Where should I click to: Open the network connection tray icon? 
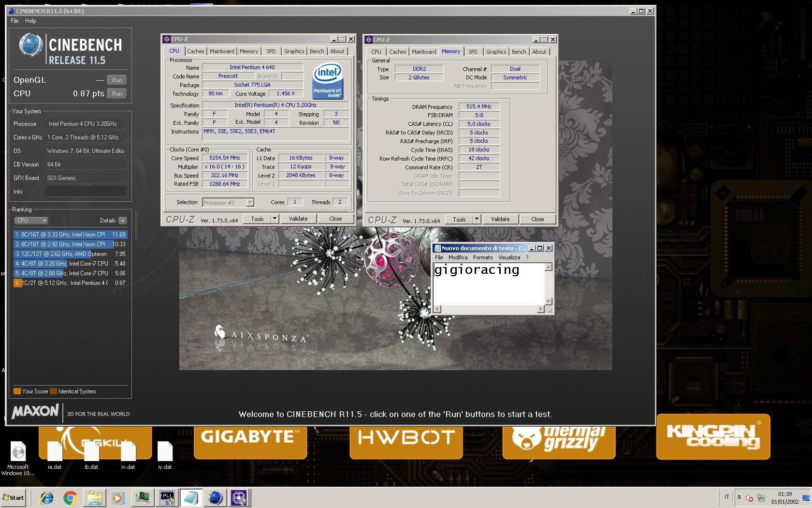[761, 498]
